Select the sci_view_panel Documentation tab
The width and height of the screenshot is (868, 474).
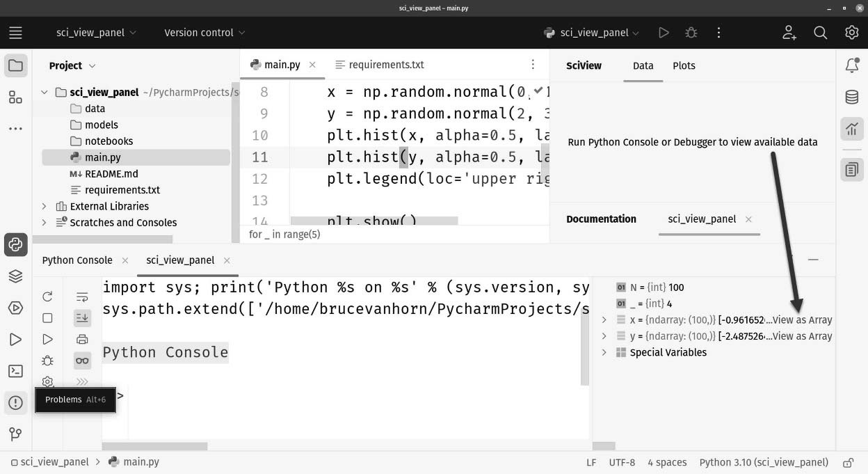pyautogui.click(x=702, y=219)
